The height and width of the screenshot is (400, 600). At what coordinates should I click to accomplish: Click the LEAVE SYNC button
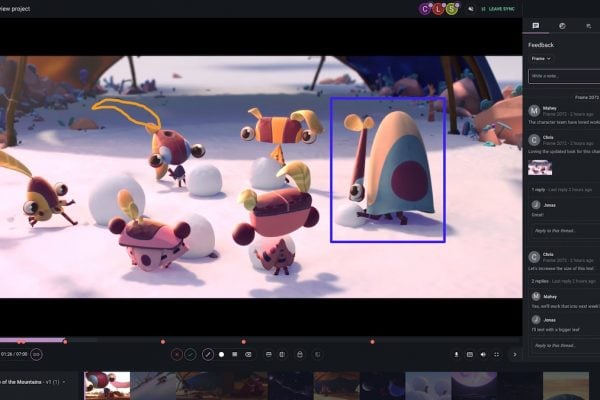point(499,9)
